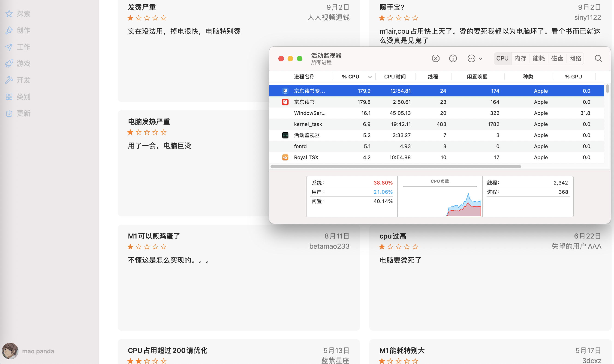
Task: Switch to the 内存 tab
Action: coord(521,58)
